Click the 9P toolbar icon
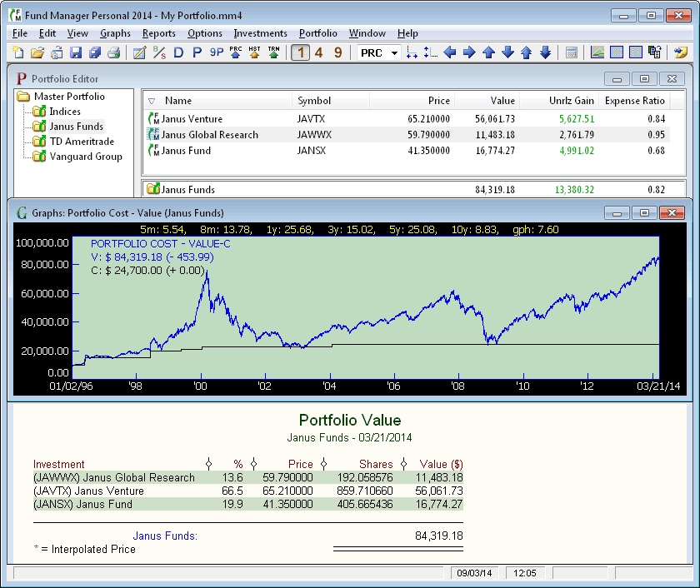 tap(217, 52)
